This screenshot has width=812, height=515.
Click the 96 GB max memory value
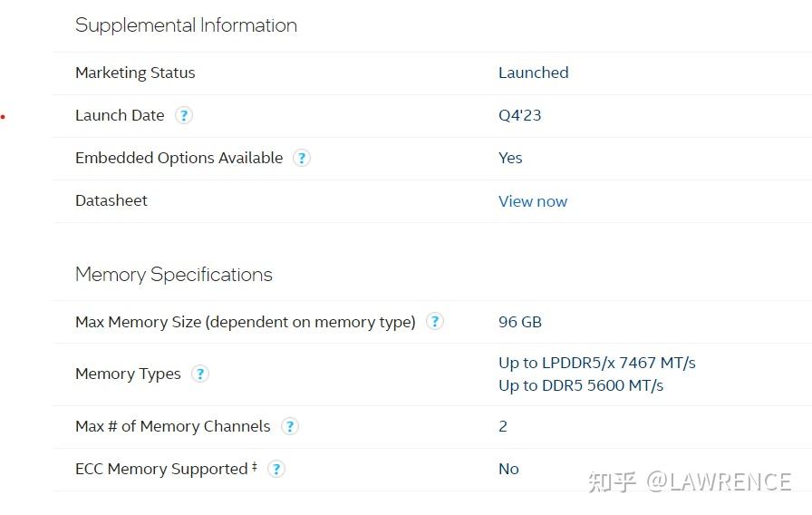(519, 322)
